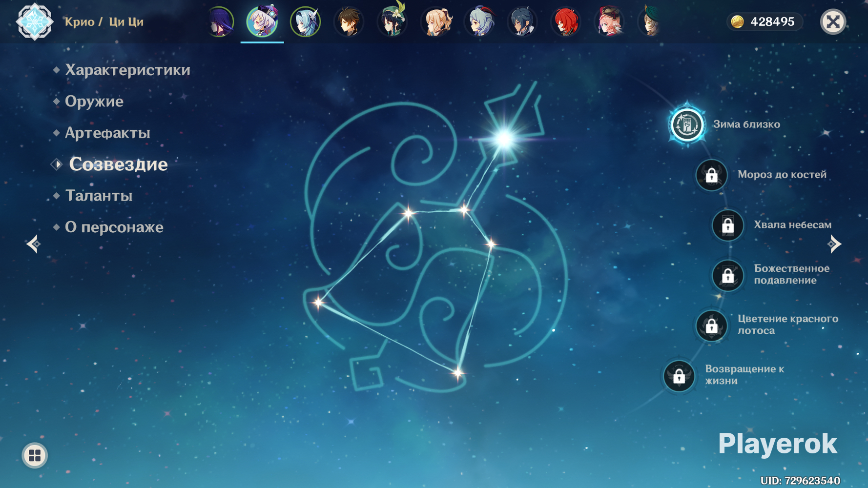This screenshot has height=488, width=868.
Task: Choose the brown-haired Zhongli avatar
Action: [x=349, y=22]
